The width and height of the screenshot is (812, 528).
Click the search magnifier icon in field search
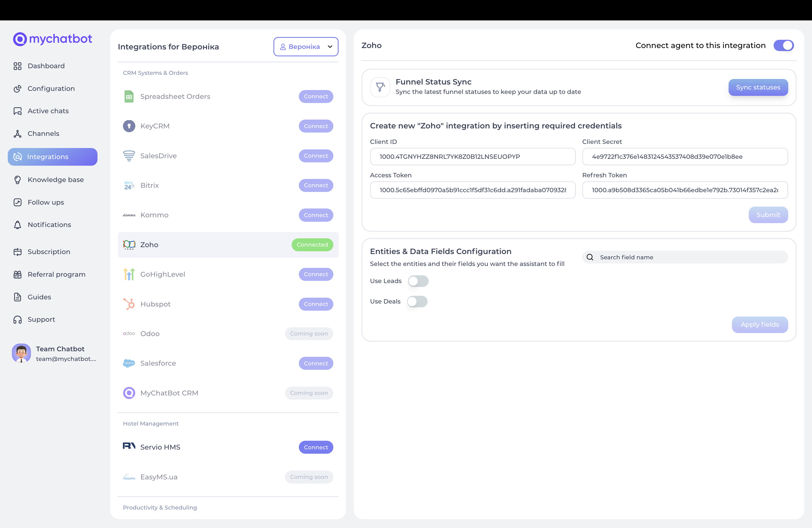(x=590, y=257)
